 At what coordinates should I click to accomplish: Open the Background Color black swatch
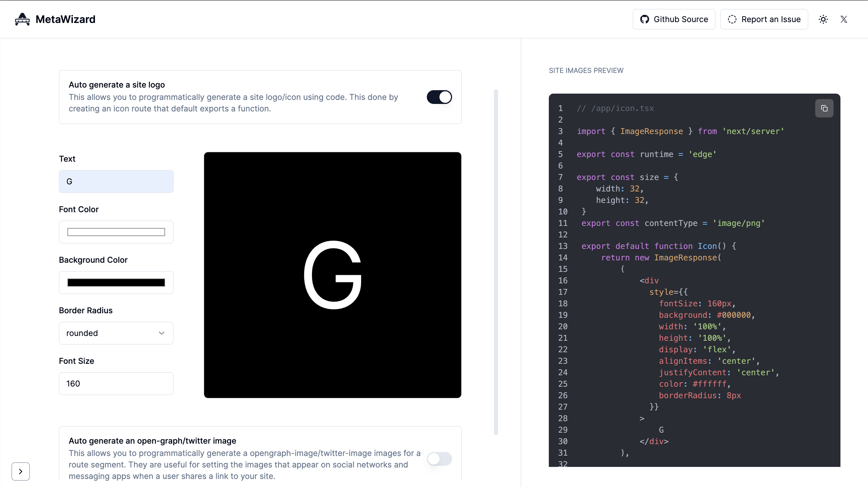116,283
